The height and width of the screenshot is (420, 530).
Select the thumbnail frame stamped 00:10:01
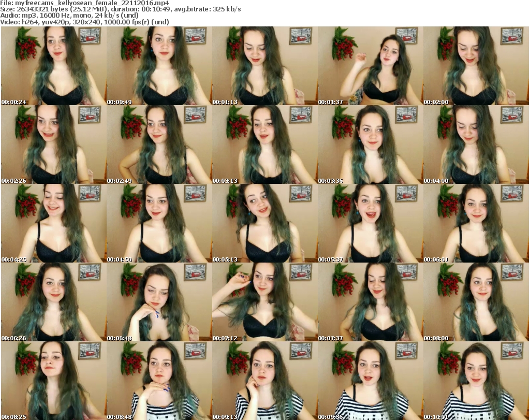tap(476, 381)
